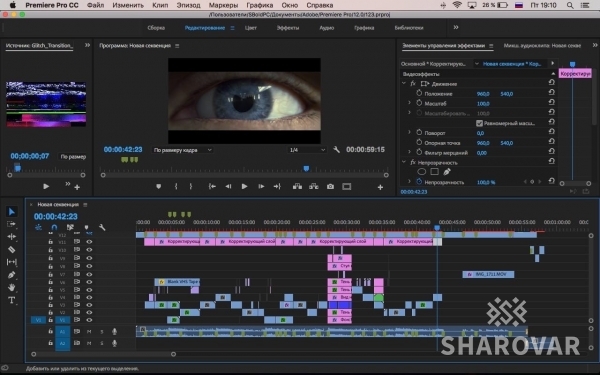The width and height of the screenshot is (600, 375).
Task: Open timeline display settings wrench
Action: pyautogui.click(x=102, y=227)
